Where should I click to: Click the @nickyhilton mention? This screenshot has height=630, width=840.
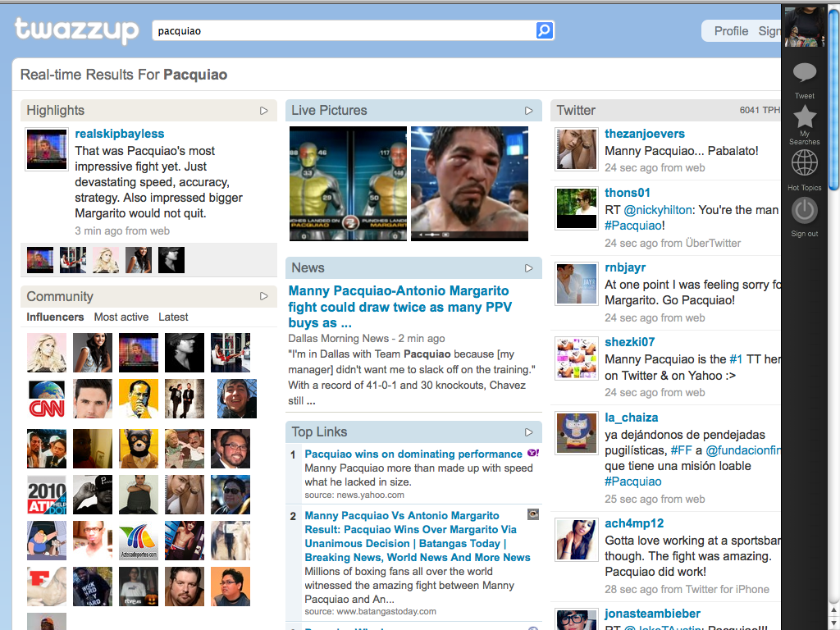tap(659, 209)
